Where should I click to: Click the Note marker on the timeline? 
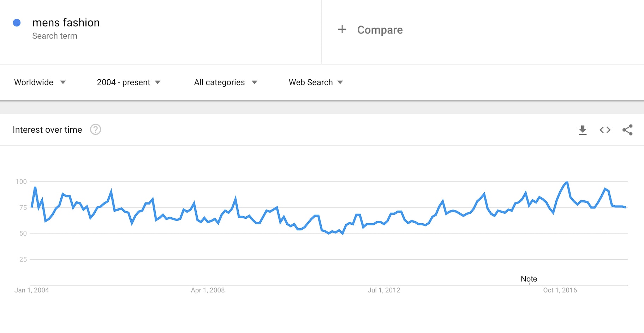529,279
